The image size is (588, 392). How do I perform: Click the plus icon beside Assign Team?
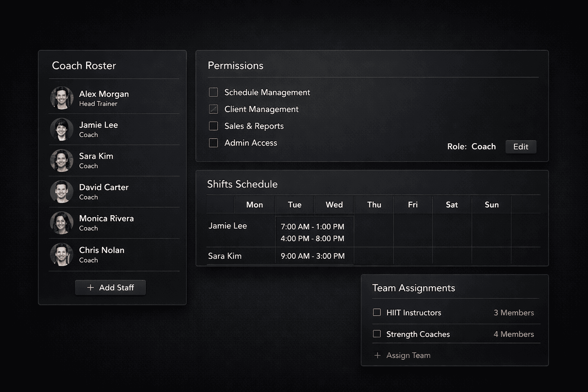(377, 355)
